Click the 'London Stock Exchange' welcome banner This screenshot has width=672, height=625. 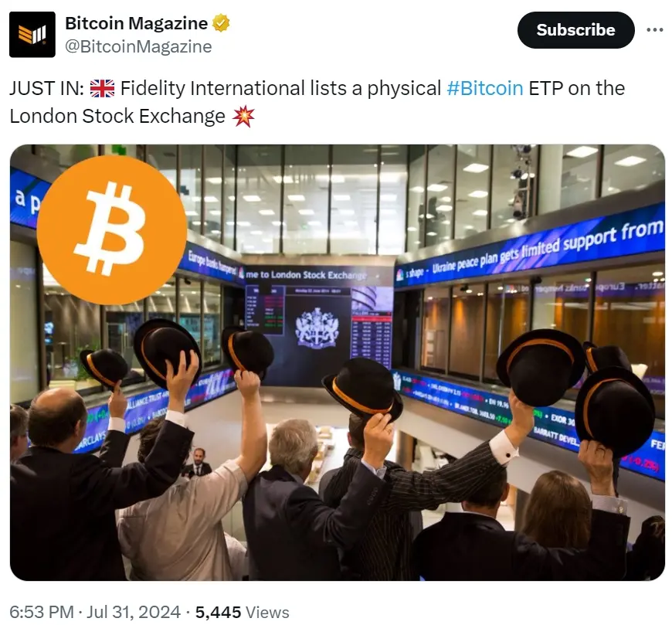point(306,275)
